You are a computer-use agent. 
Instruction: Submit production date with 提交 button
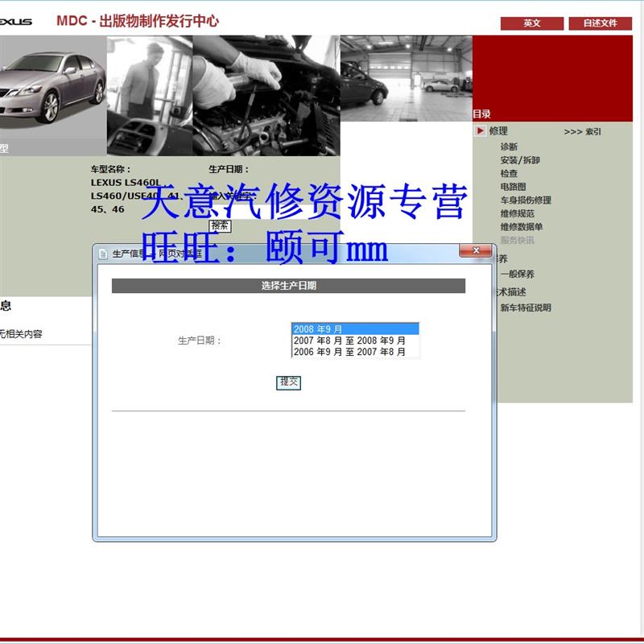tap(288, 382)
